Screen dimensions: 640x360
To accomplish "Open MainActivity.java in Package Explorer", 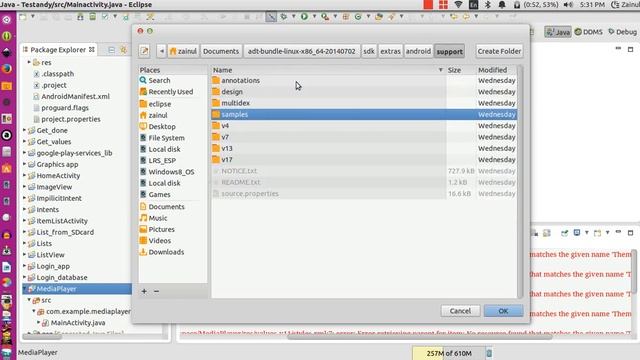I will pyautogui.click(x=78, y=322).
